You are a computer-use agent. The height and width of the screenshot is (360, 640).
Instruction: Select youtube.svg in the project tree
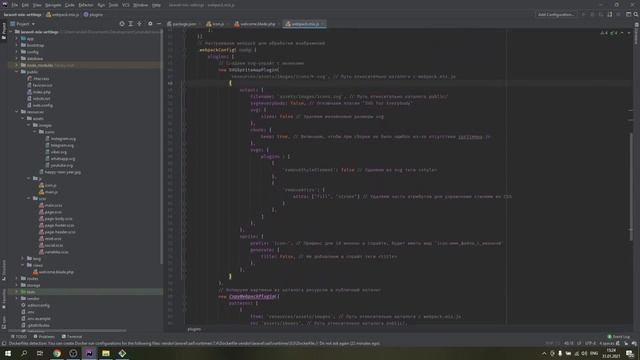(x=59, y=165)
